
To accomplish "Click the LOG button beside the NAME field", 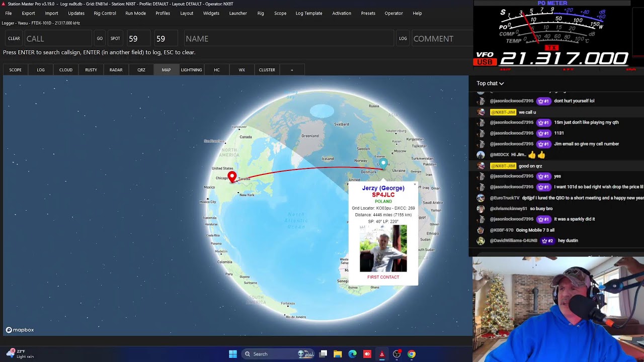I will [403, 39].
